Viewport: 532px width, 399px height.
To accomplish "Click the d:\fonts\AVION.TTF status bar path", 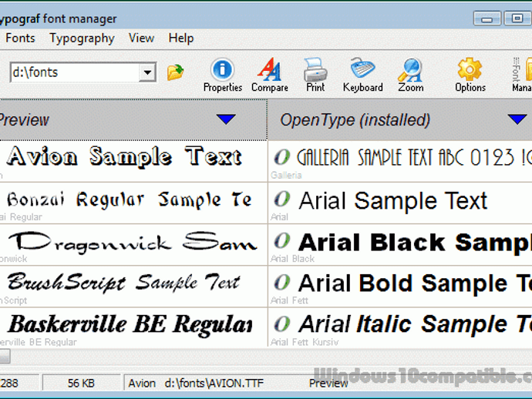I will pyautogui.click(x=214, y=384).
